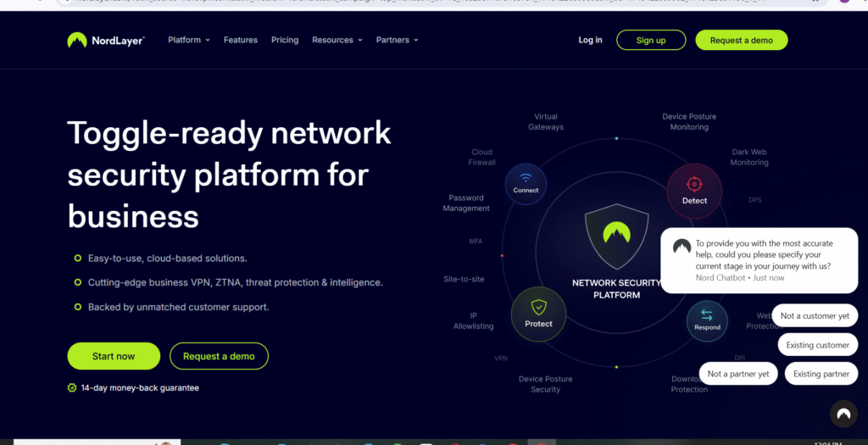The image size is (868, 445).
Task: Click the Sign up button
Action: (x=651, y=40)
